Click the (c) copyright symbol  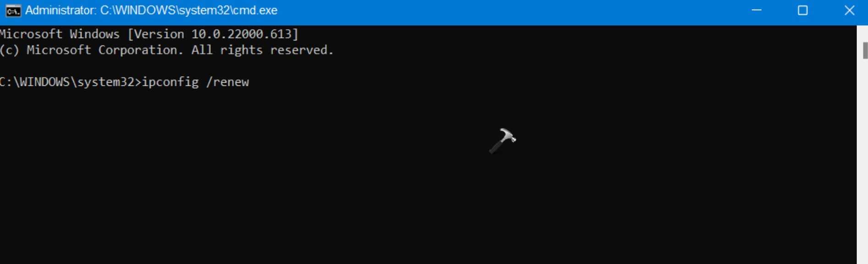pyautogui.click(x=9, y=50)
